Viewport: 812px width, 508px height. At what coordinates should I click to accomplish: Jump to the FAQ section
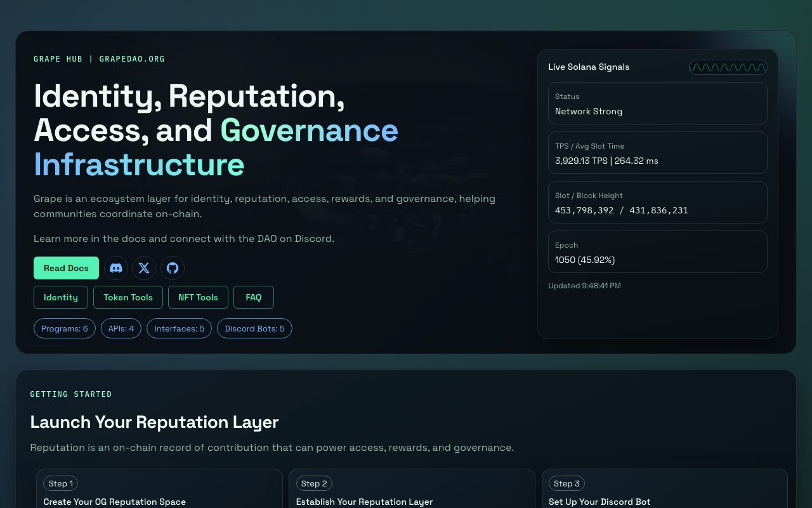coord(254,297)
